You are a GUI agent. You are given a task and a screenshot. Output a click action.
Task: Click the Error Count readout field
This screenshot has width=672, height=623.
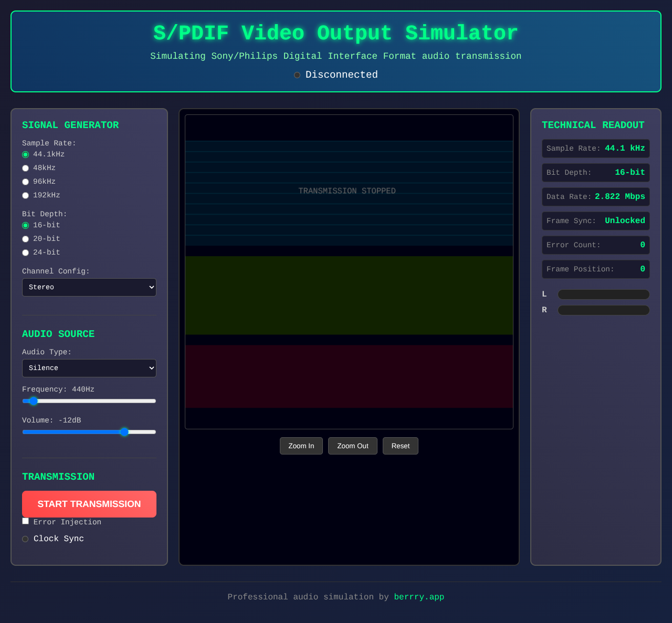click(595, 245)
